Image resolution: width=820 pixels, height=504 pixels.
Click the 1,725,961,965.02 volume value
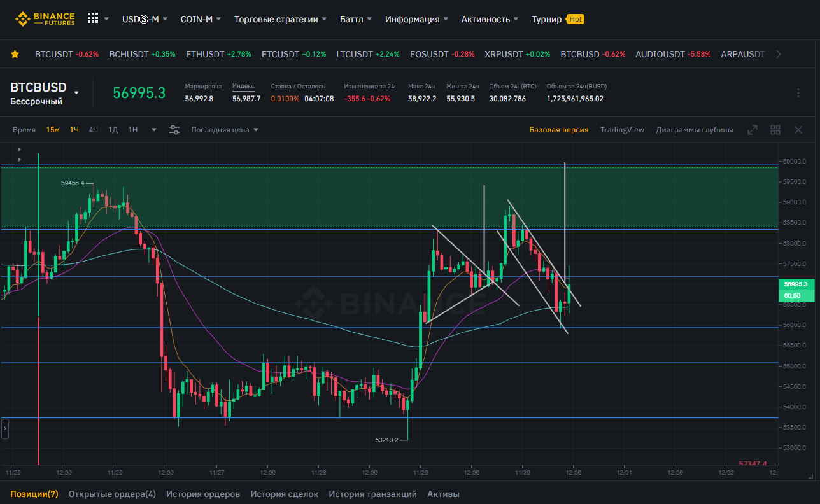[575, 99]
